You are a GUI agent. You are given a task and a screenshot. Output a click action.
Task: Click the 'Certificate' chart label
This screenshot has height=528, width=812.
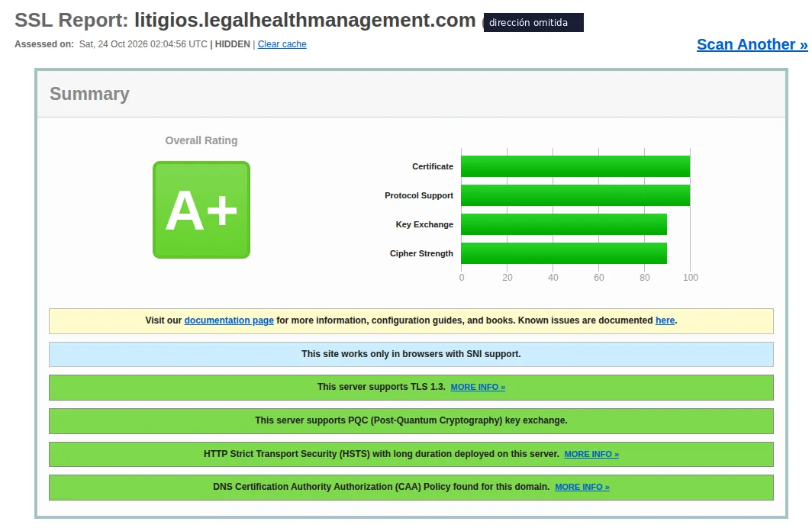point(433,166)
